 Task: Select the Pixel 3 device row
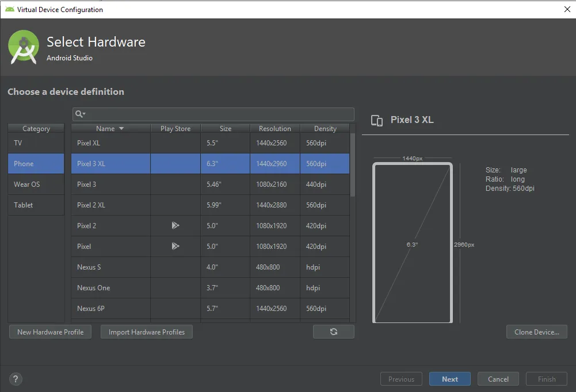(210, 185)
